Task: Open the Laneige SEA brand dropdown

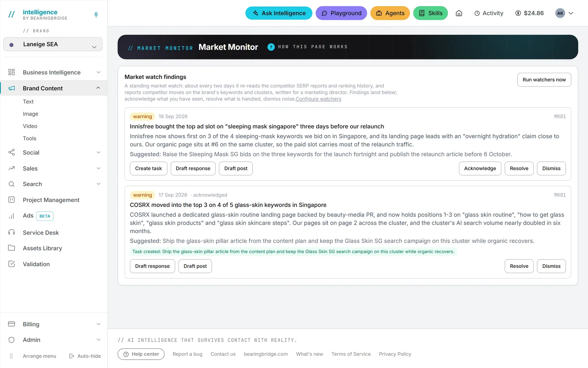Action: tap(53, 44)
